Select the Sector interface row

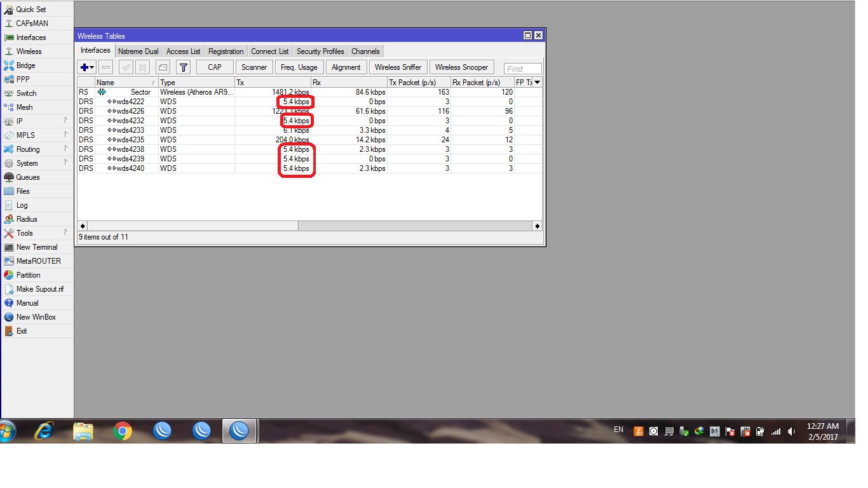309,92
